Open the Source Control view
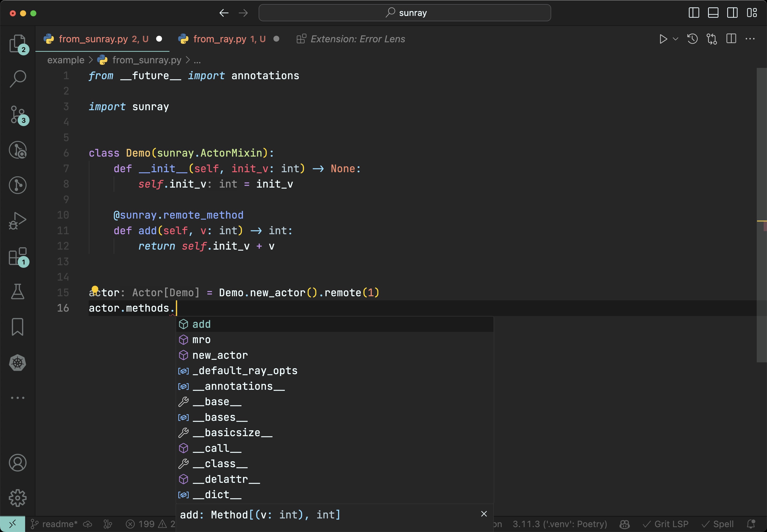Image resolution: width=767 pixels, height=532 pixels. pyautogui.click(x=17, y=114)
